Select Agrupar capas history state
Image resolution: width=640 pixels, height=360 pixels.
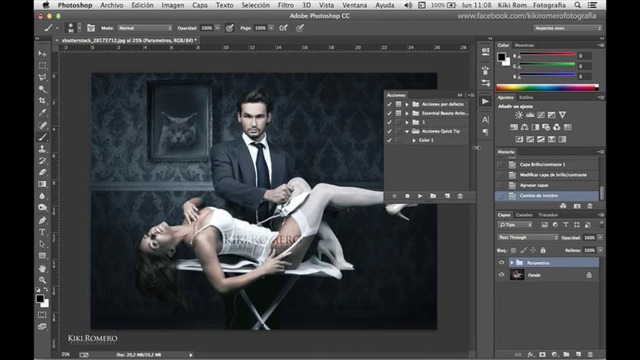click(547, 185)
